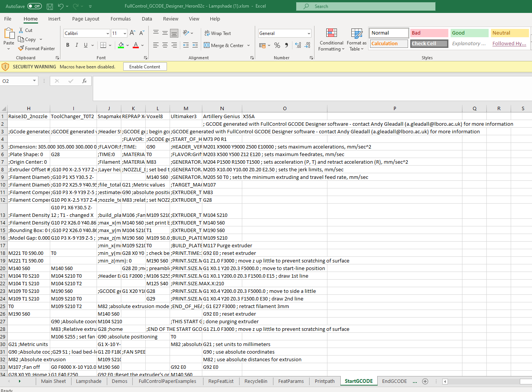The image size is (532, 392).
Task: Toggle Align Right
Action: (174, 45)
